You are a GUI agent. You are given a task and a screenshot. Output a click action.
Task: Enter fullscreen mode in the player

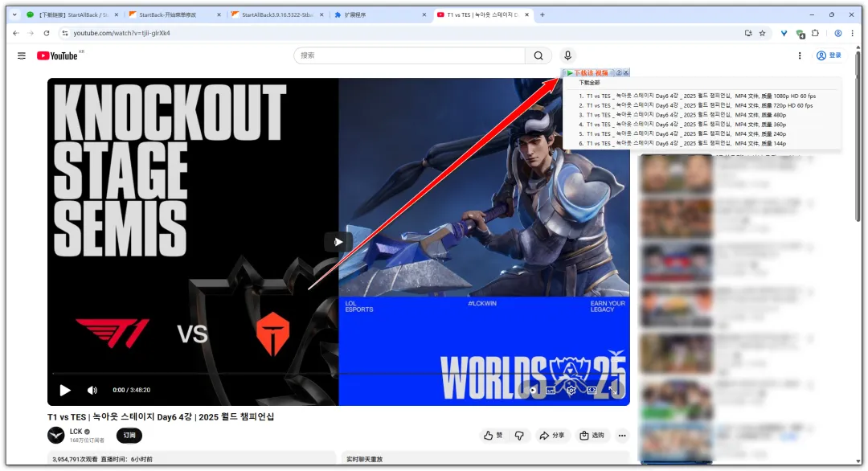612,390
